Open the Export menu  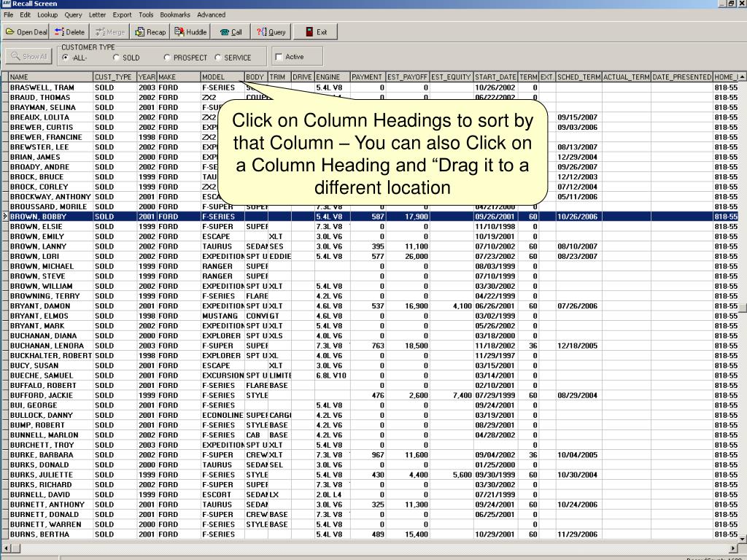[x=122, y=15]
